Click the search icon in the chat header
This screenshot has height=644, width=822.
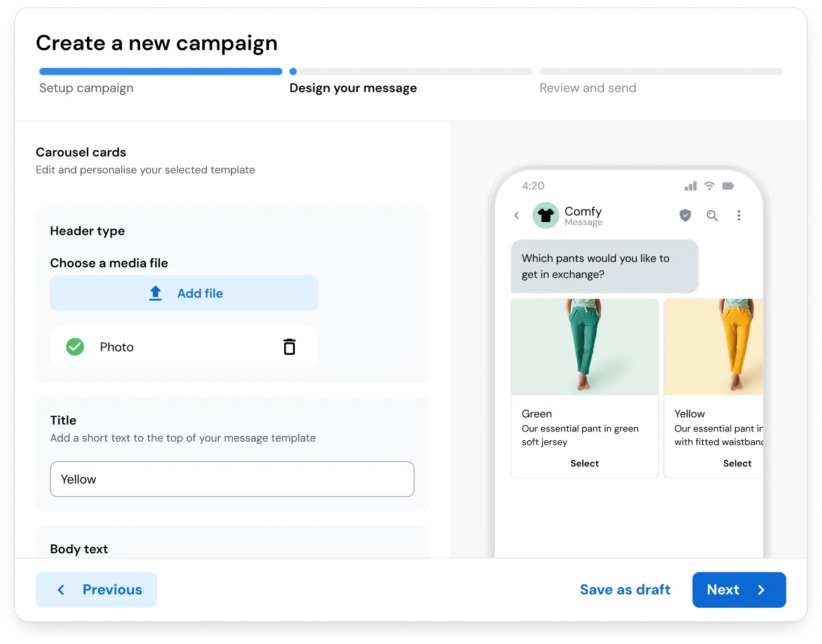coord(712,216)
